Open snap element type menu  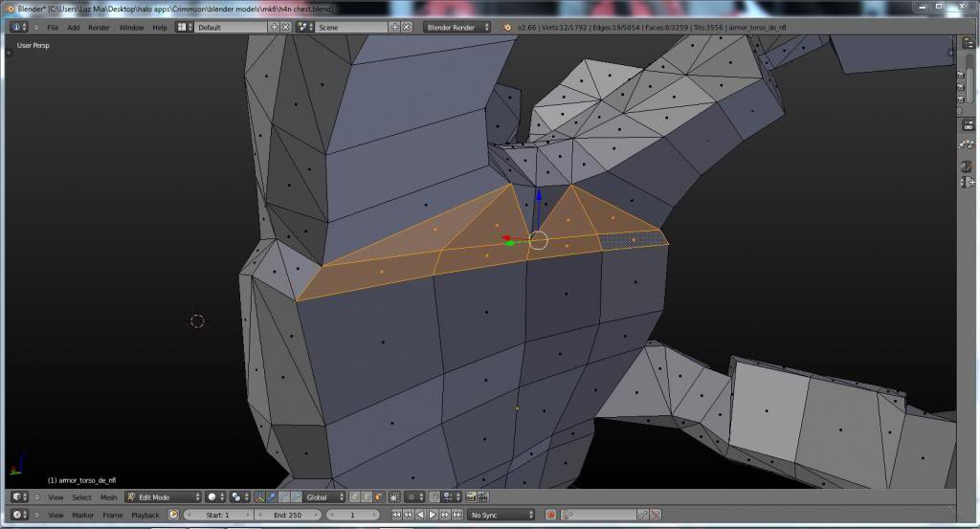tap(451, 497)
